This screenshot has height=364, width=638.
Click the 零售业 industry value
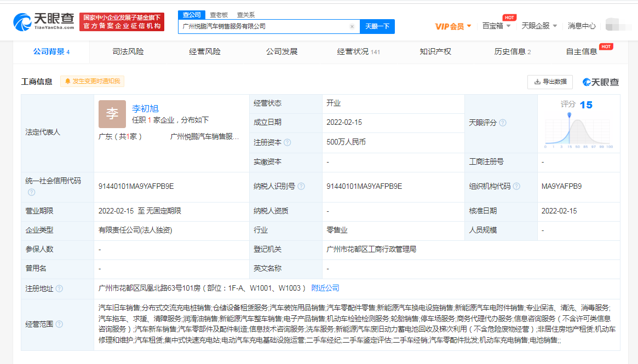click(x=337, y=230)
